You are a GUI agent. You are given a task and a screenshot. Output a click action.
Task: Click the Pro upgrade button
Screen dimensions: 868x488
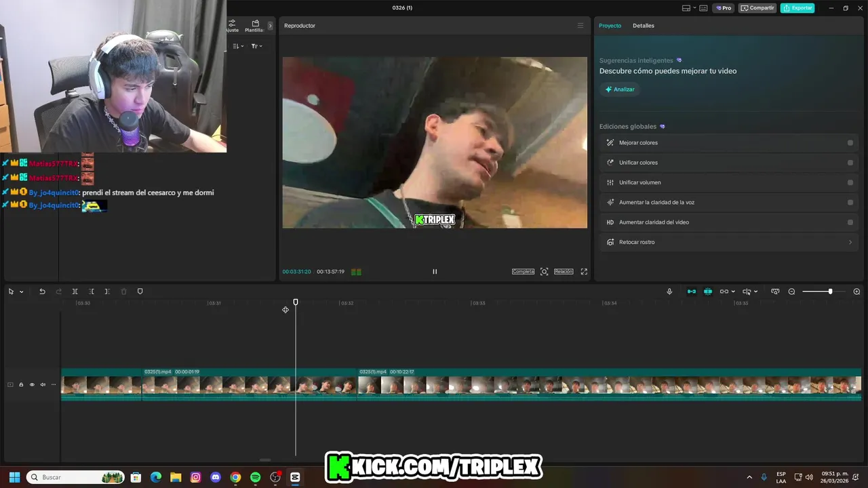(724, 8)
